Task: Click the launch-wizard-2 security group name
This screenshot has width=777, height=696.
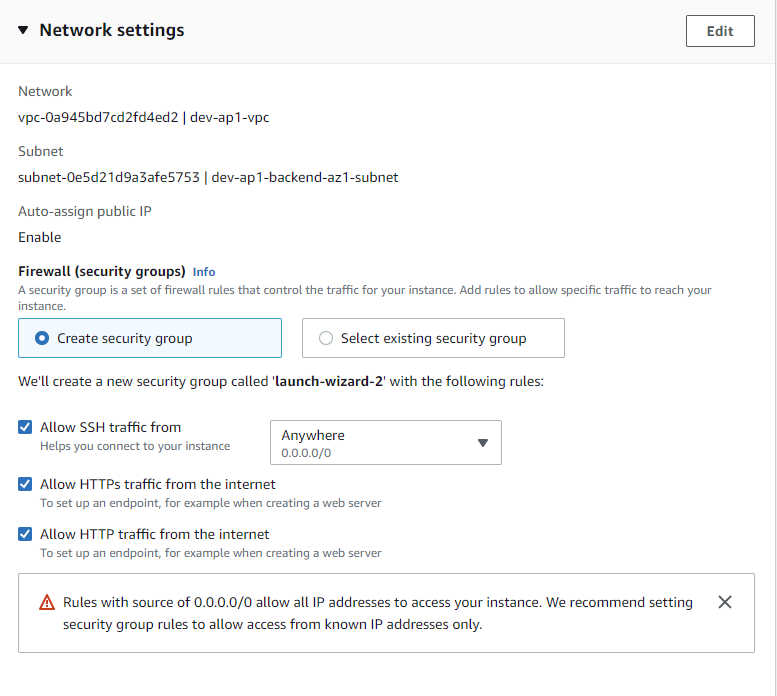Action: (x=329, y=381)
